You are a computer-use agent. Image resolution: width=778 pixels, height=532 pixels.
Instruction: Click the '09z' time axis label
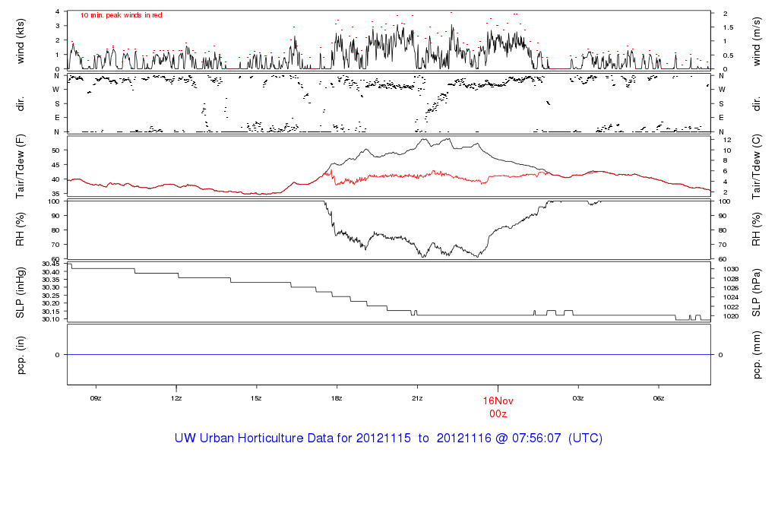(x=96, y=398)
